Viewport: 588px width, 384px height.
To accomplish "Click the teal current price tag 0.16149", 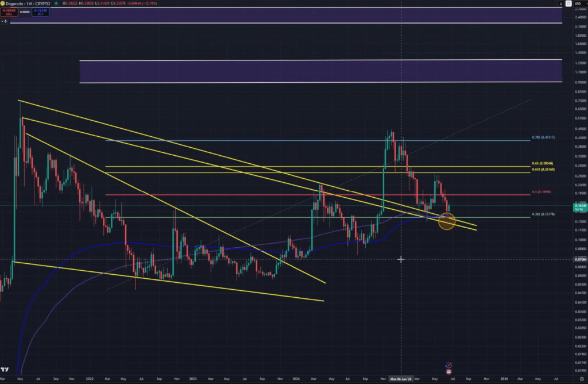I will pos(580,208).
